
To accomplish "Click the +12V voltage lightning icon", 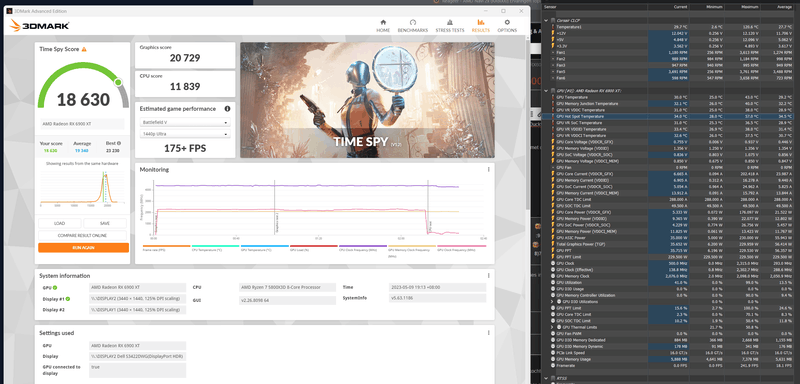I will tap(553, 33).
